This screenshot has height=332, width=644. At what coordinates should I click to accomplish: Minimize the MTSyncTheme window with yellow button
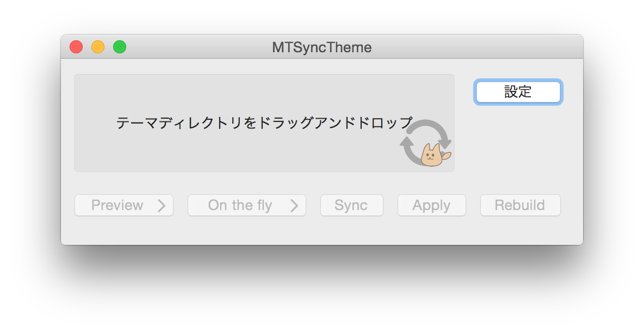pos(98,47)
